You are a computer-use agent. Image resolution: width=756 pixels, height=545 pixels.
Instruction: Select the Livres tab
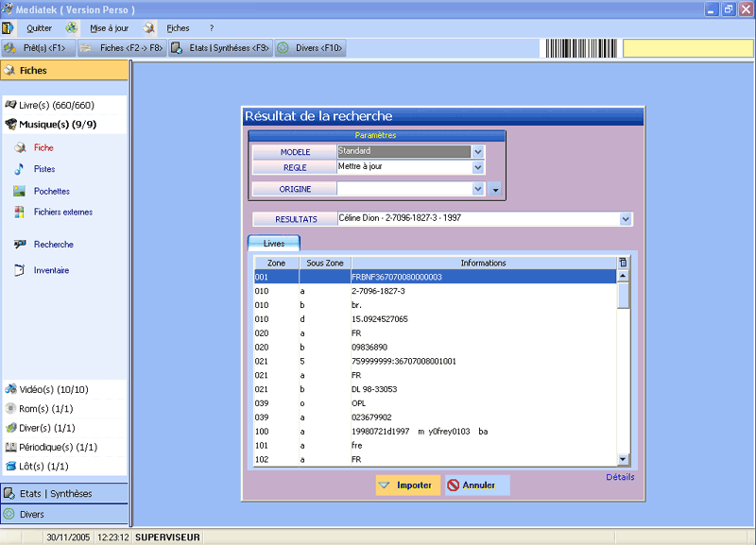coord(274,244)
